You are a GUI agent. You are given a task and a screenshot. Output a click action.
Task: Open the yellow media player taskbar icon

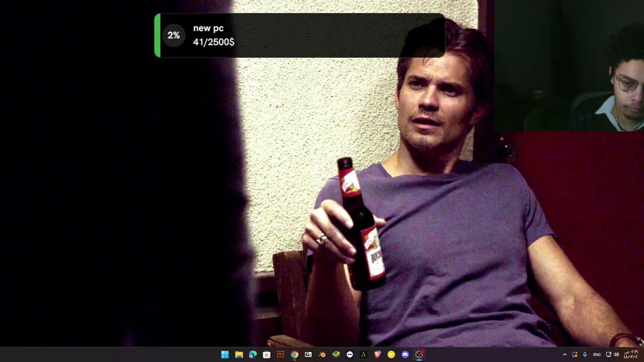(391, 354)
